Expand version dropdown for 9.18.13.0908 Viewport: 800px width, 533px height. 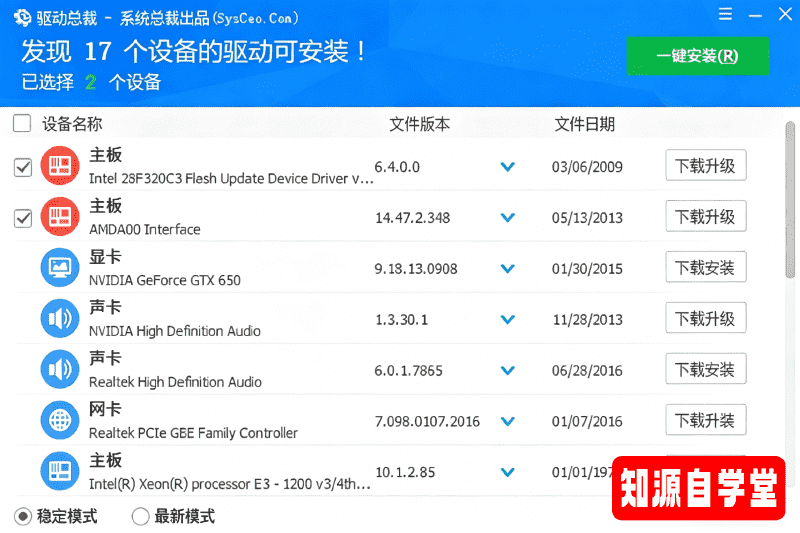point(508,269)
